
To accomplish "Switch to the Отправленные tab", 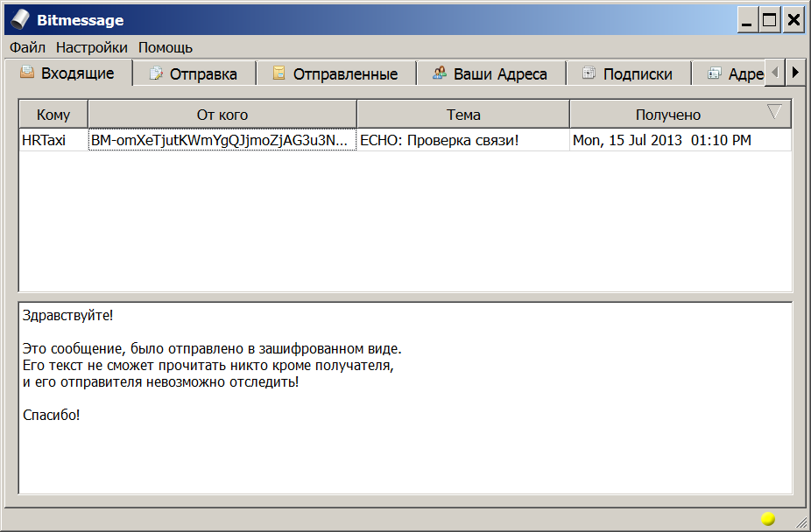I will tap(337, 73).
